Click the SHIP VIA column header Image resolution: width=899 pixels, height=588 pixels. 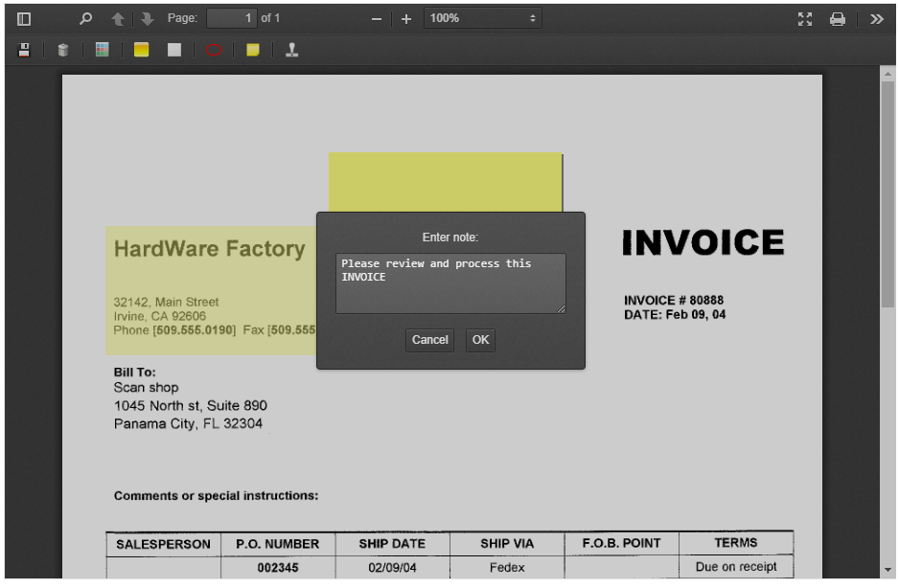point(507,544)
